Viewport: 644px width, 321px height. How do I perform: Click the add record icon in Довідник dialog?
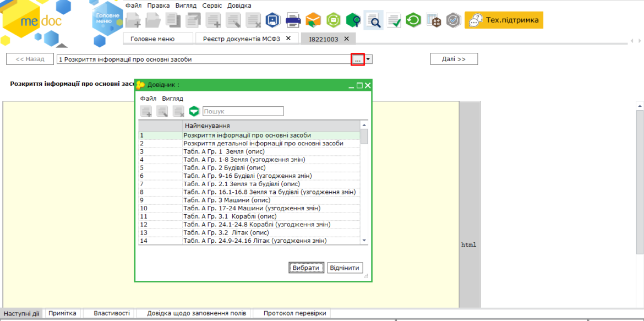pyautogui.click(x=146, y=111)
